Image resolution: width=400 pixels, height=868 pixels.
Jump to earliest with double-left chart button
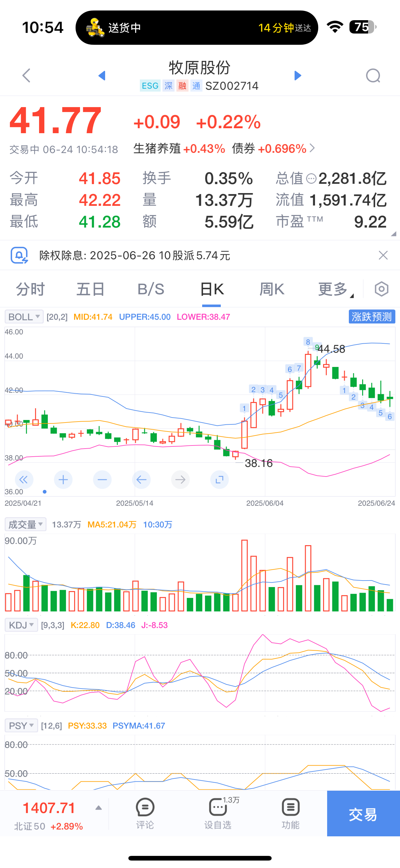(x=24, y=480)
